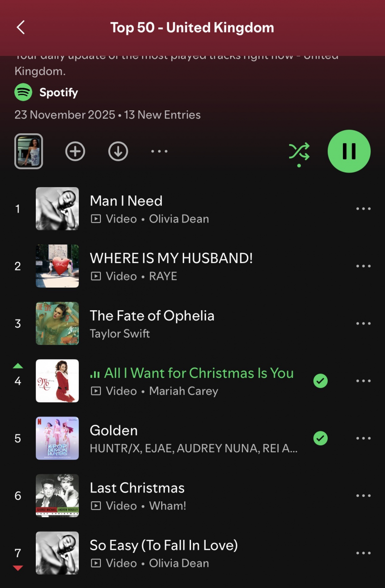Viewport: 385px width, 588px height.
Task: Open more options for Man I Need
Action: tap(363, 209)
